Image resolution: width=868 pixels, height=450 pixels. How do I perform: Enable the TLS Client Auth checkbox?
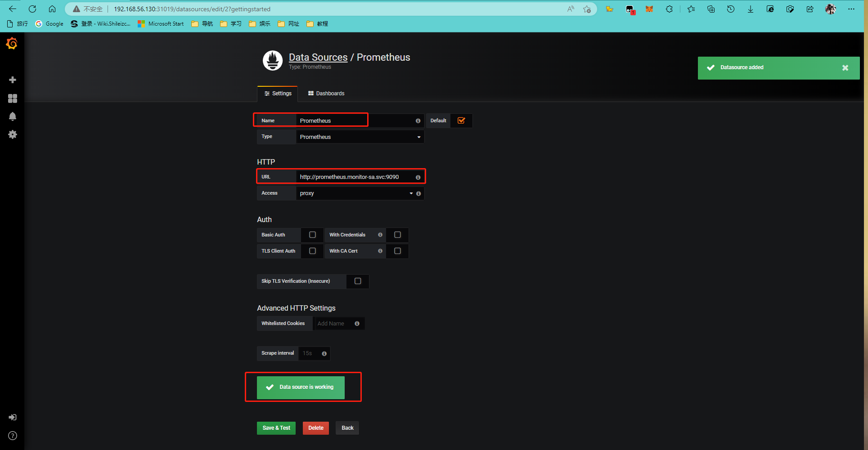[x=312, y=251]
